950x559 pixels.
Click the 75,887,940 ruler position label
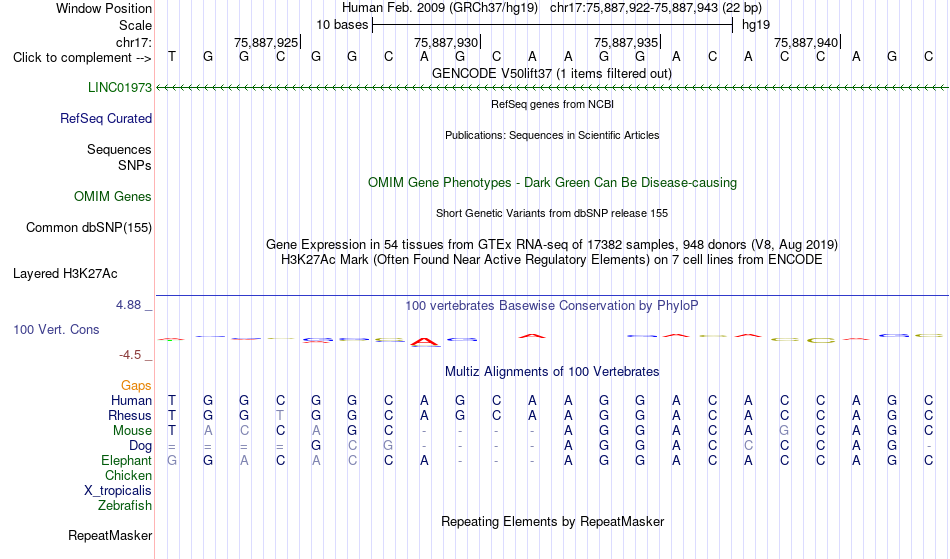(806, 42)
